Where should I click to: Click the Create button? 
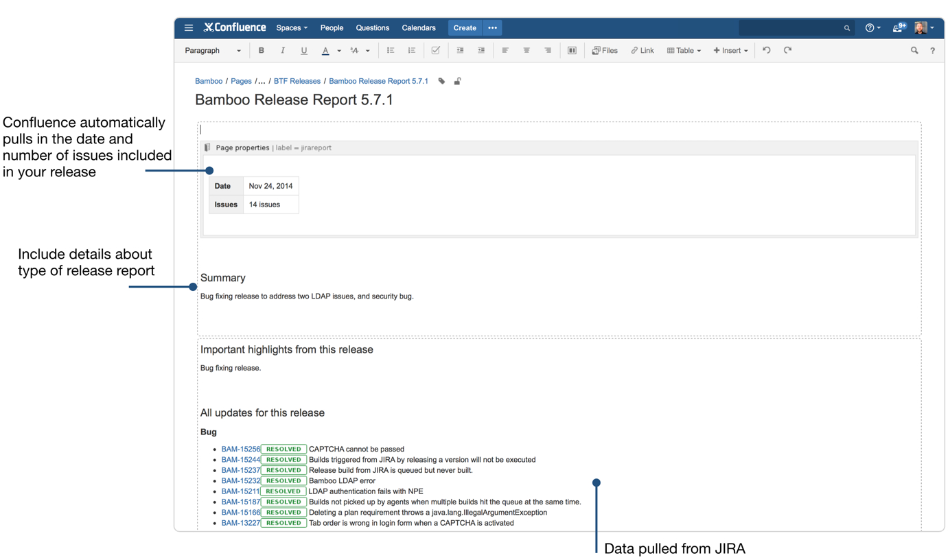[x=465, y=28]
